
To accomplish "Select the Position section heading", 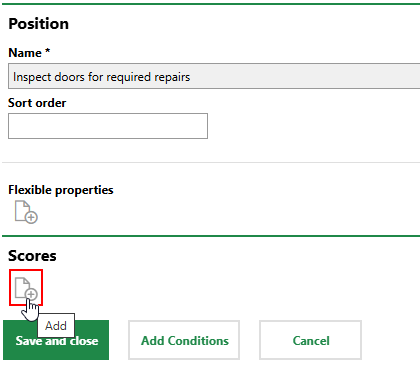I will 39,24.
